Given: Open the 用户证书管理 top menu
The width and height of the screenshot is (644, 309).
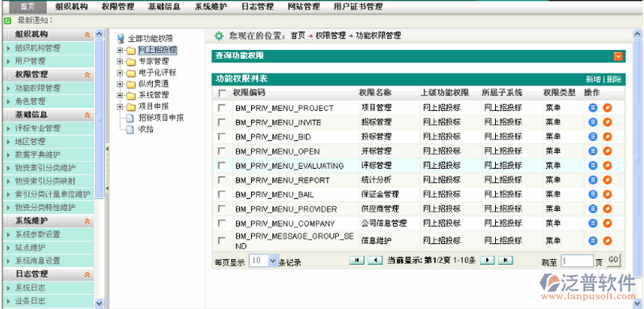Looking at the screenshot, I should click(358, 6).
